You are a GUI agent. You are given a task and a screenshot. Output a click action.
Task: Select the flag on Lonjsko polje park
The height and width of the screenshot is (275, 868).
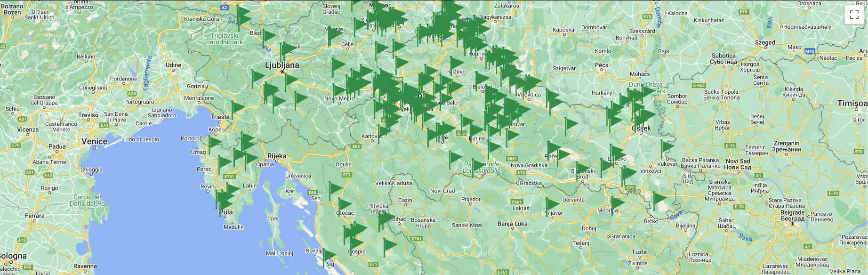479,166
